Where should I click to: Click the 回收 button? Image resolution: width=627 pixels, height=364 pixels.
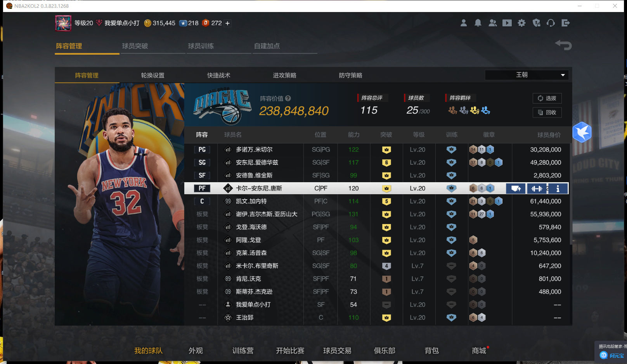[547, 112]
